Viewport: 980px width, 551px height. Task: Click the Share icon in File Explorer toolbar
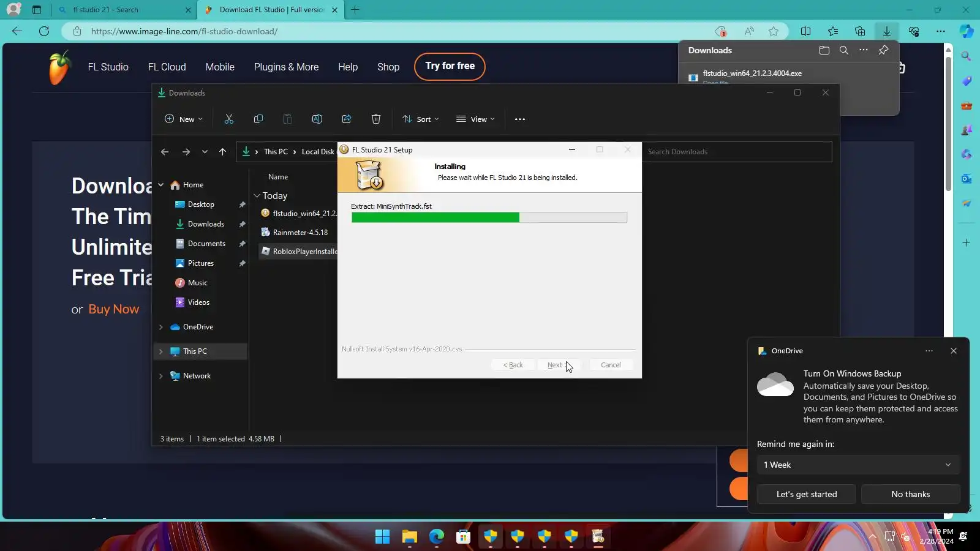347,119
